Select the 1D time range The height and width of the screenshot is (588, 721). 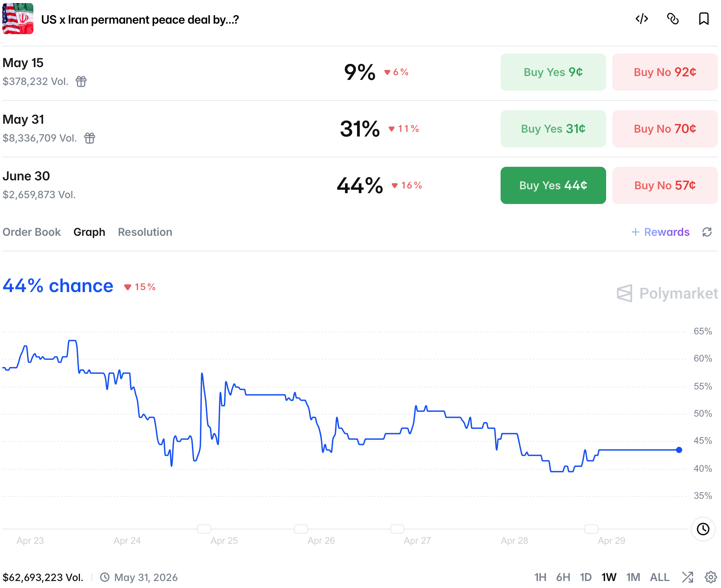click(586, 577)
